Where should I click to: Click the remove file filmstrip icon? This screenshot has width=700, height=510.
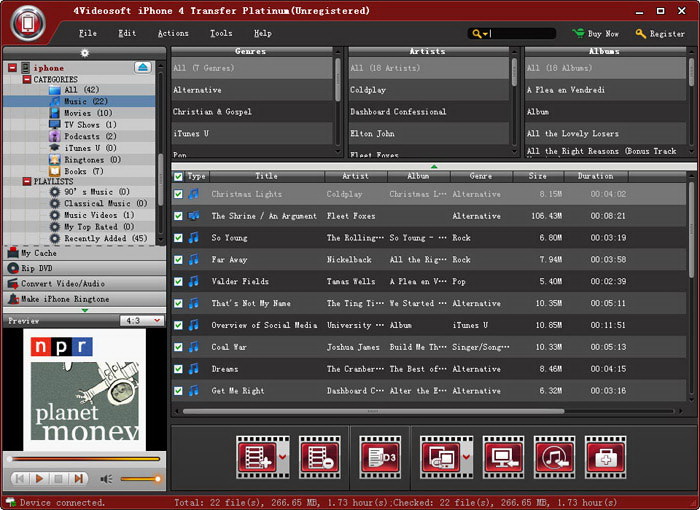(x=320, y=455)
